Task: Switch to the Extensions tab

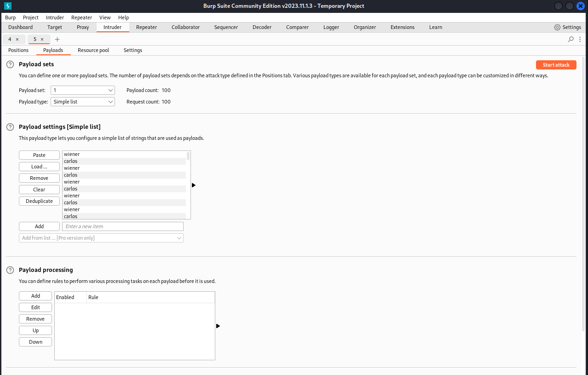Action: click(403, 27)
